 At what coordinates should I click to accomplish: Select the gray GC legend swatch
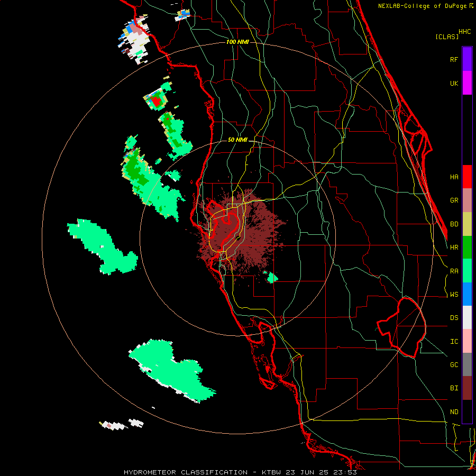(467, 364)
